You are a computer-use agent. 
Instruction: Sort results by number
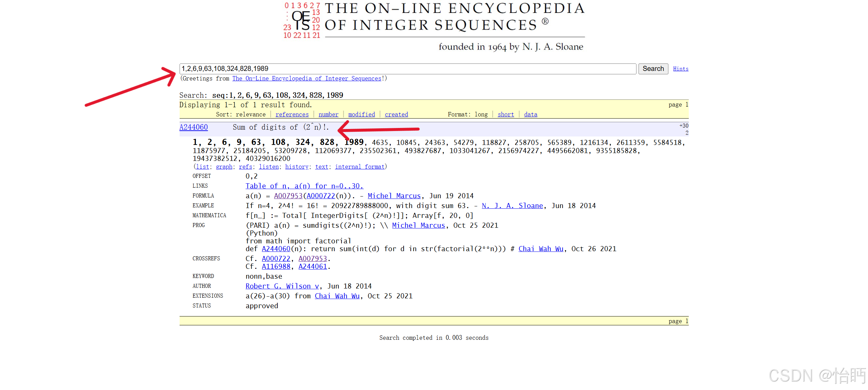[x=328, y=114]
